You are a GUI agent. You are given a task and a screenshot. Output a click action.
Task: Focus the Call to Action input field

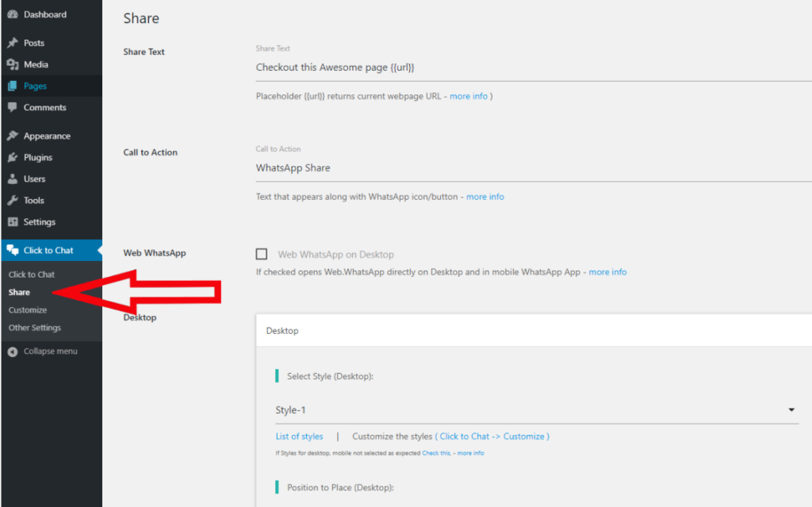click(x=534, y=168)
